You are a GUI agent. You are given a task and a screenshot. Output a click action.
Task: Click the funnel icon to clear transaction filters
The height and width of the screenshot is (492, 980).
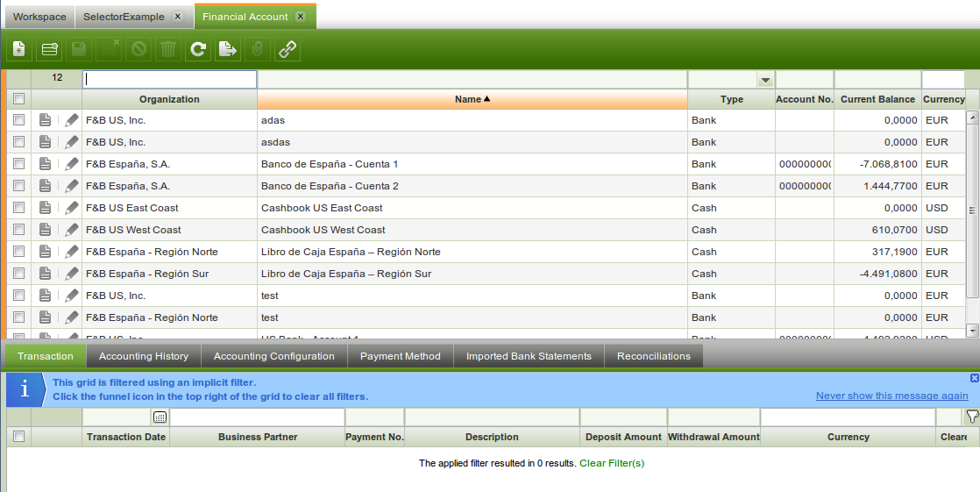(x=972, y=417)
